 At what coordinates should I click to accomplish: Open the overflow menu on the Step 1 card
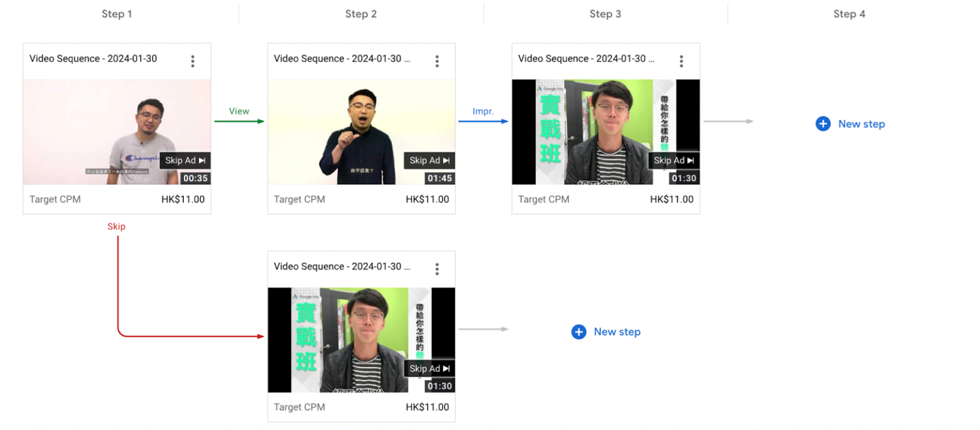[193, 61]
